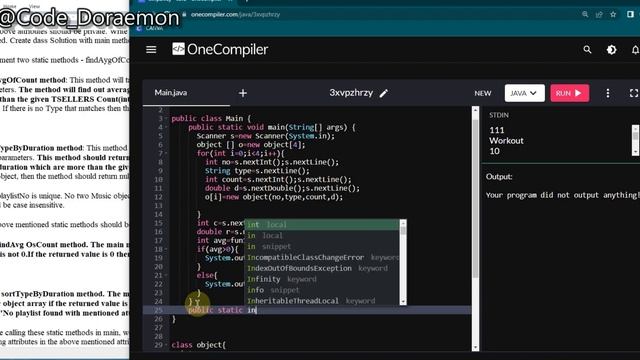Image resolution: width=640 pixels, height=360 pixels.
Task: Collapse code fold arrow at line 18
Action: pos(166,249)
